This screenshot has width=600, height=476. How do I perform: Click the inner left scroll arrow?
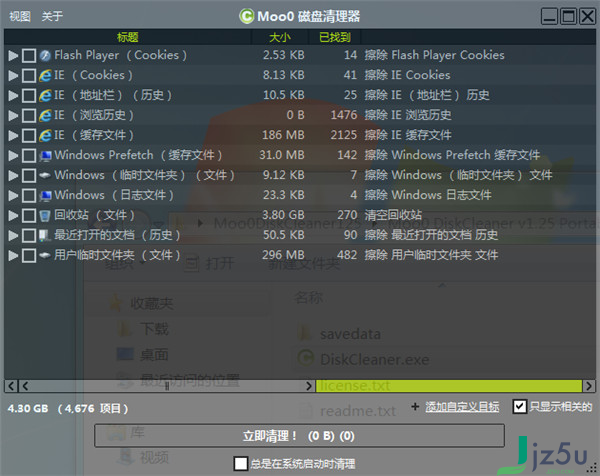(x=25, y=386)
